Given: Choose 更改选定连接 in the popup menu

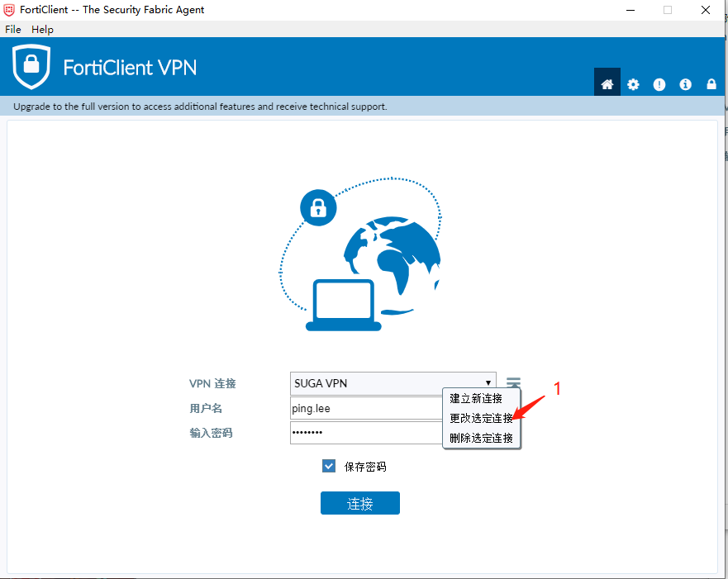Looking at the screenshot, I should [481, 418].
